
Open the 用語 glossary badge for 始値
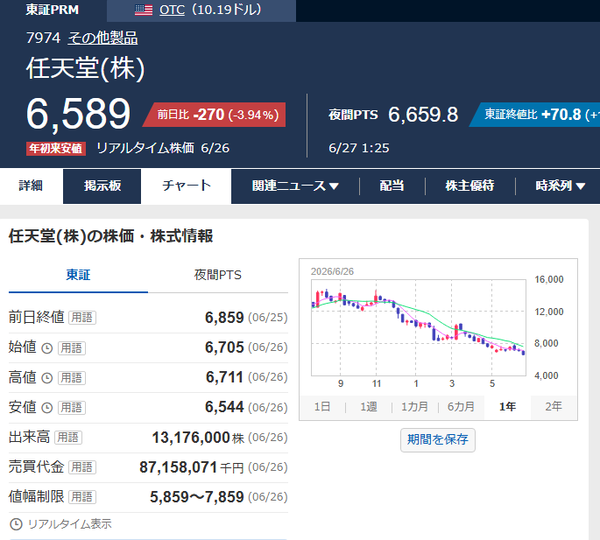pos(72,348)
